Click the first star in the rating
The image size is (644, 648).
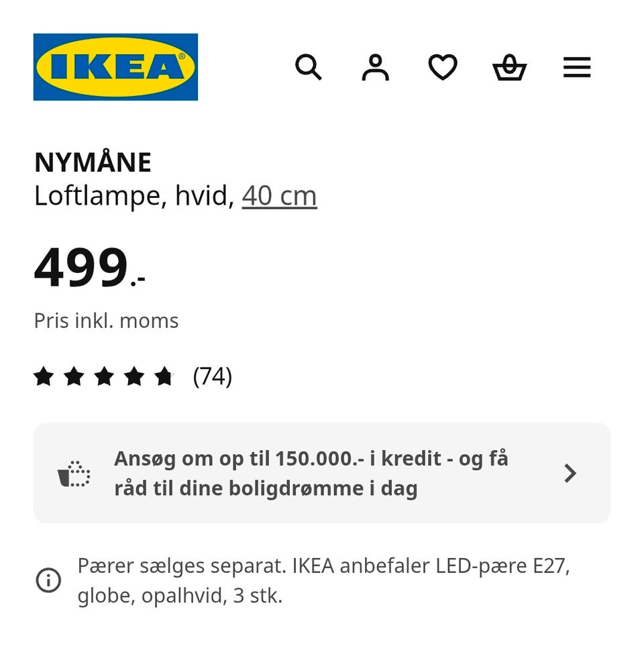tap(44, 376)
